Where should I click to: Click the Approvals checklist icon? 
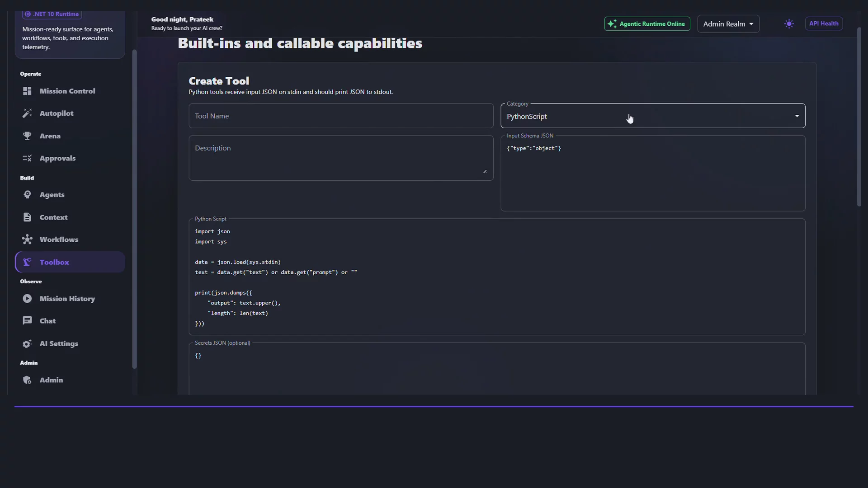[27, 158]
